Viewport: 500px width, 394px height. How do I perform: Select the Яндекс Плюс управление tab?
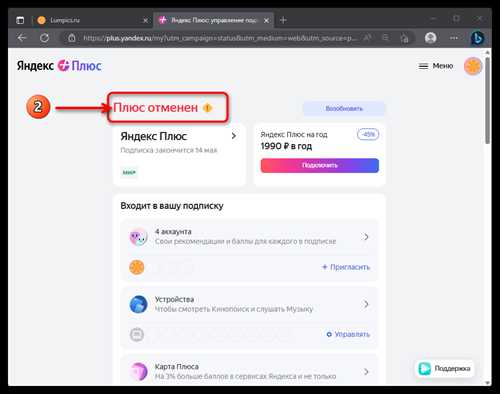point(214,20)
